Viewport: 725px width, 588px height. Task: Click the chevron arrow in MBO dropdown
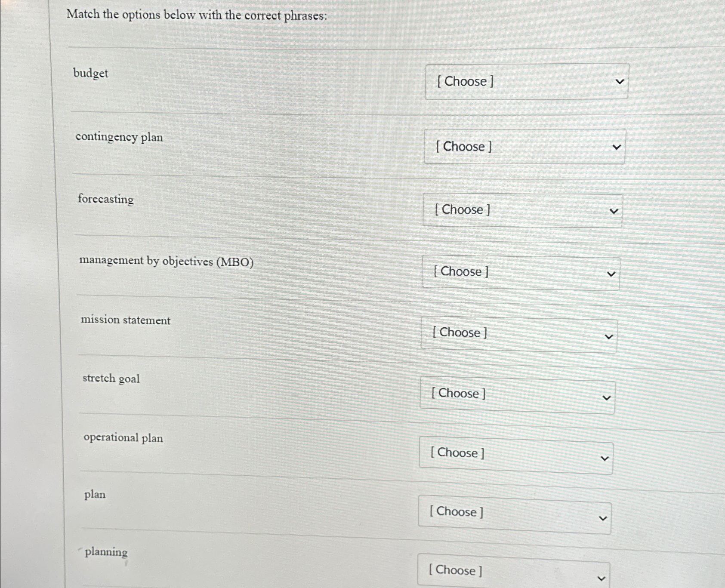click(x=611, y=274)
